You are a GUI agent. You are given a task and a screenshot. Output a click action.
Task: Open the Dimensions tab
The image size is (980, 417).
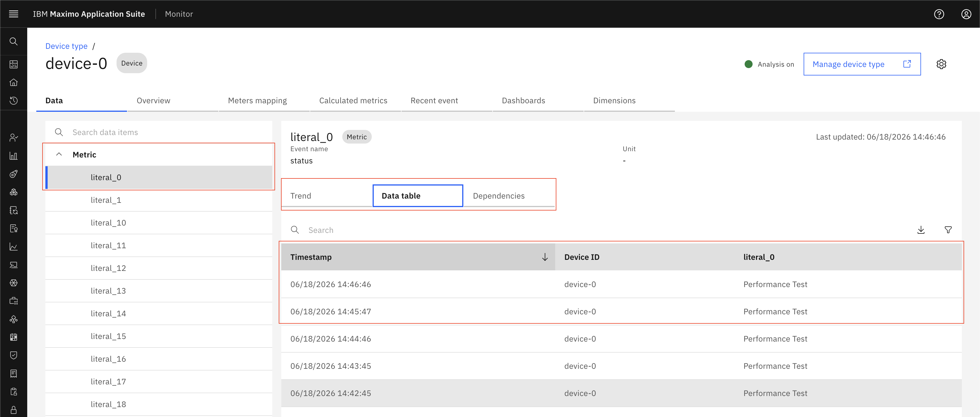[x=629, y=100]
